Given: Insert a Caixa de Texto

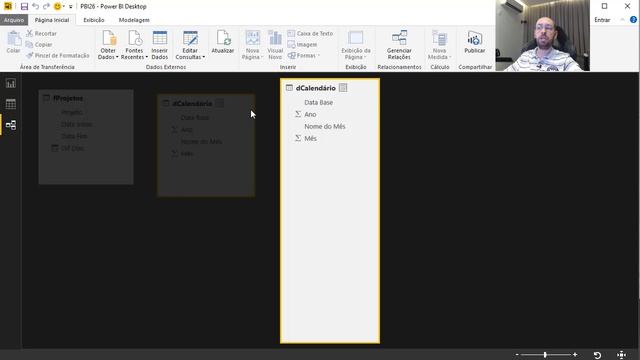Looking at the screenshot, I should click(310, 33).
